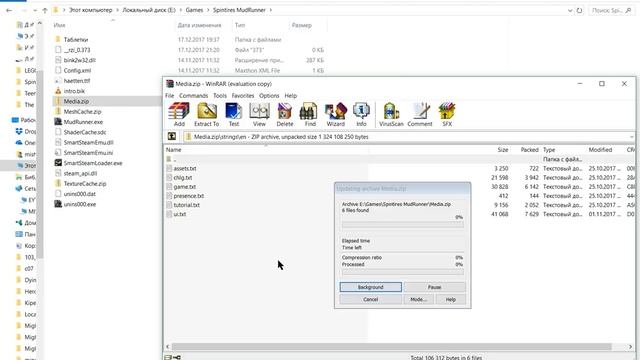This screenshot has width=640, height=360.
Task: Click the Explorer search field
Action: pos(611,10)
